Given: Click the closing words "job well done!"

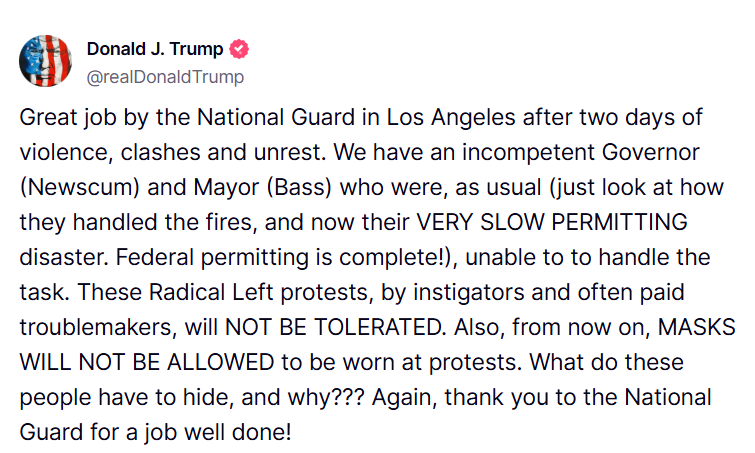Looking at the screenshot, I should tap(218, 432).
